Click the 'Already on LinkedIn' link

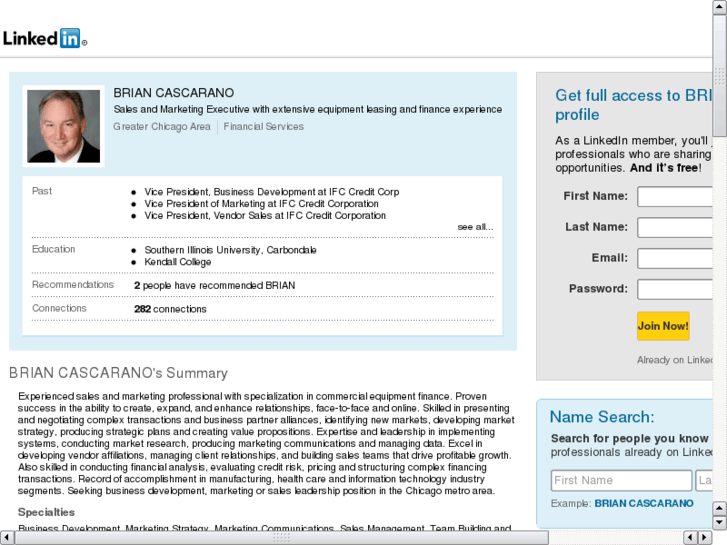click(675, 360)
